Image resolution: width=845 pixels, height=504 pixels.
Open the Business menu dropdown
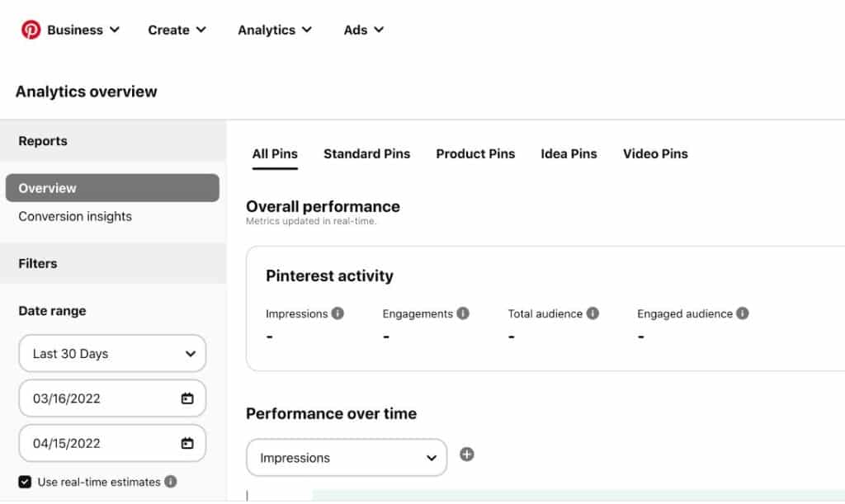pyautogui.click(x=83, y=30)
